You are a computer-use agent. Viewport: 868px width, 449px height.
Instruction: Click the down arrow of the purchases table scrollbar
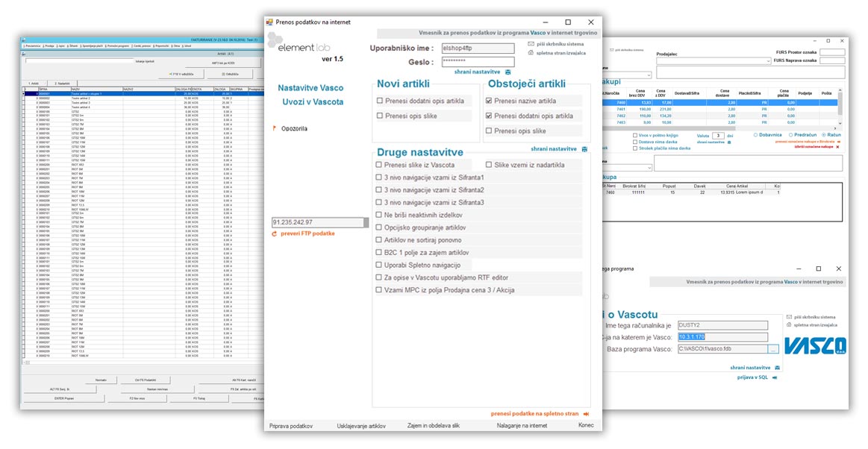pos(840,123)
